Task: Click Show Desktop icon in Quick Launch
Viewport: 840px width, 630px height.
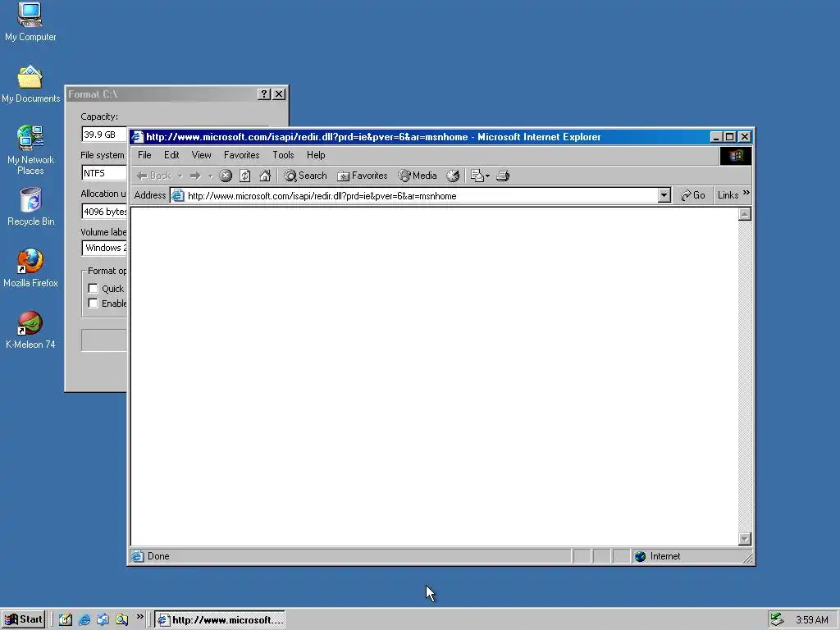Action: click(66, 620)
